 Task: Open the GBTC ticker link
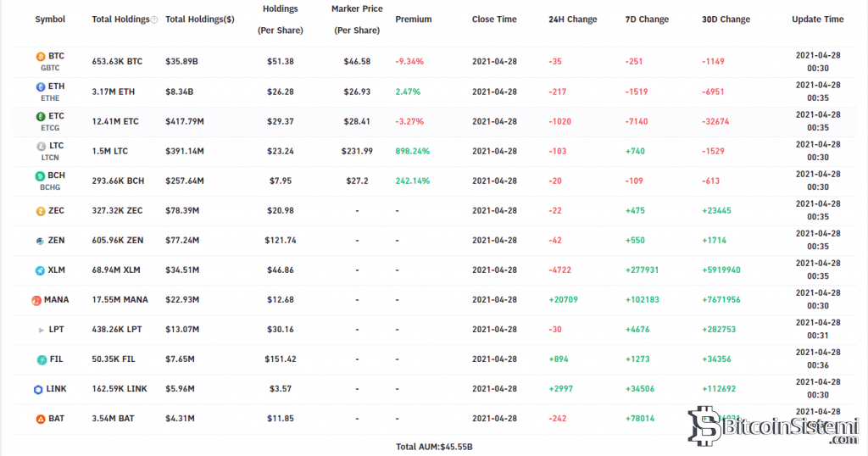point(50,68)
